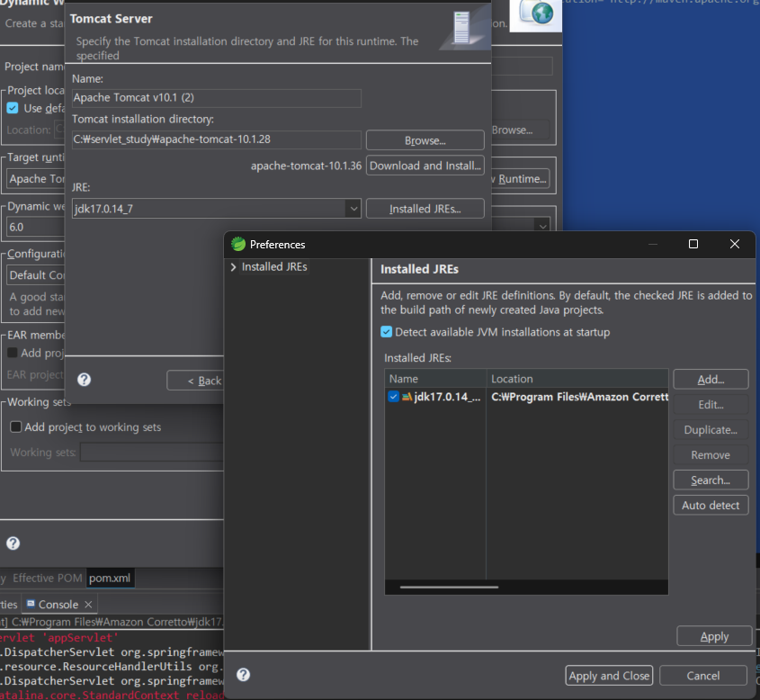Switch to the pom.xml editor tab
Screen dimensions: 760x700
point(110,578)
